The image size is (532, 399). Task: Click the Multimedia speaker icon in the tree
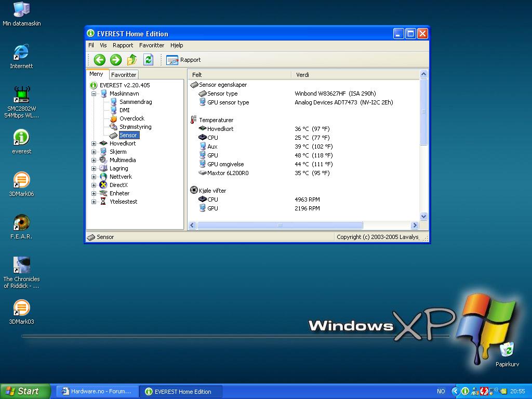(x=103, y=160)
